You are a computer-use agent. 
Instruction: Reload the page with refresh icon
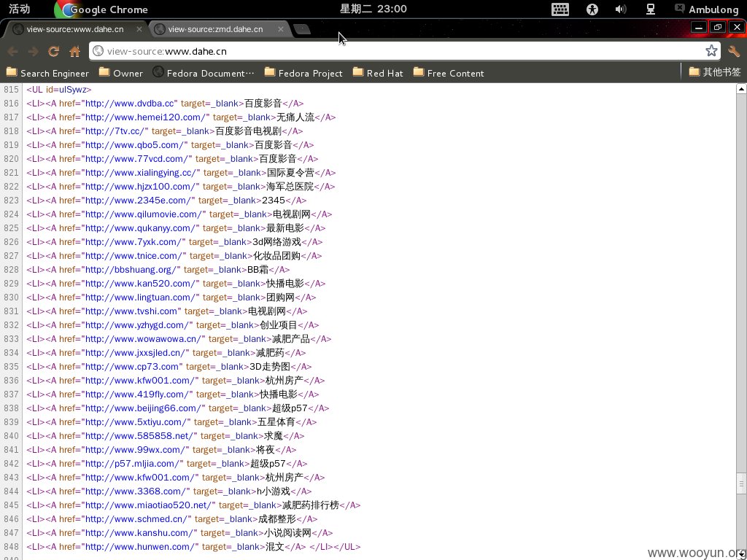pyautogui.click(x=53, y=51)
